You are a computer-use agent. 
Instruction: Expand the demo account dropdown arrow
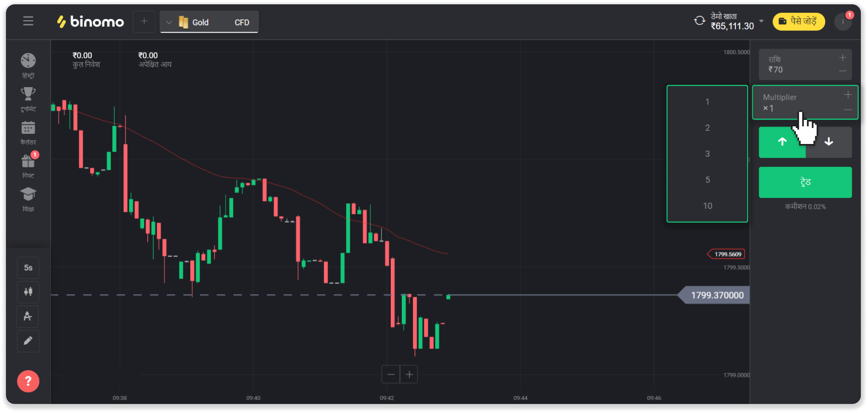pos(761,21)
